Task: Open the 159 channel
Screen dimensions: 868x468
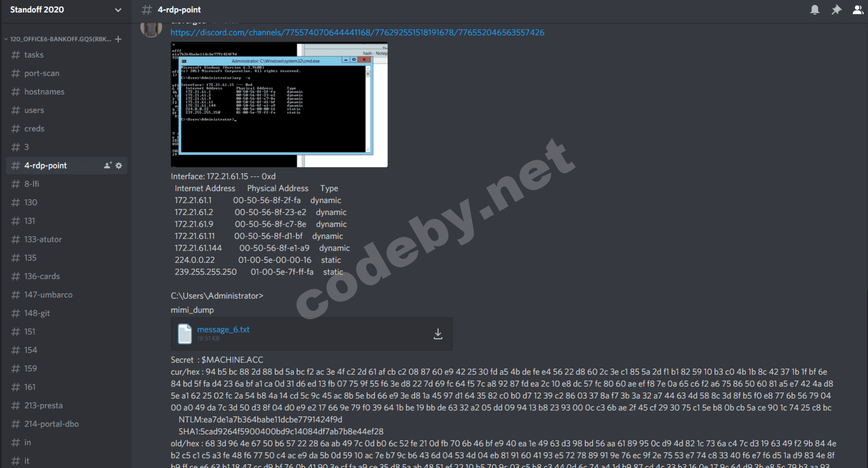Action: [66, 369]
